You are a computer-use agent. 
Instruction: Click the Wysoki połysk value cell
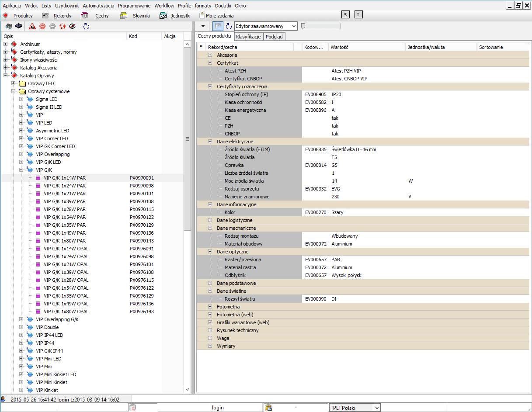tap(347, 275)
